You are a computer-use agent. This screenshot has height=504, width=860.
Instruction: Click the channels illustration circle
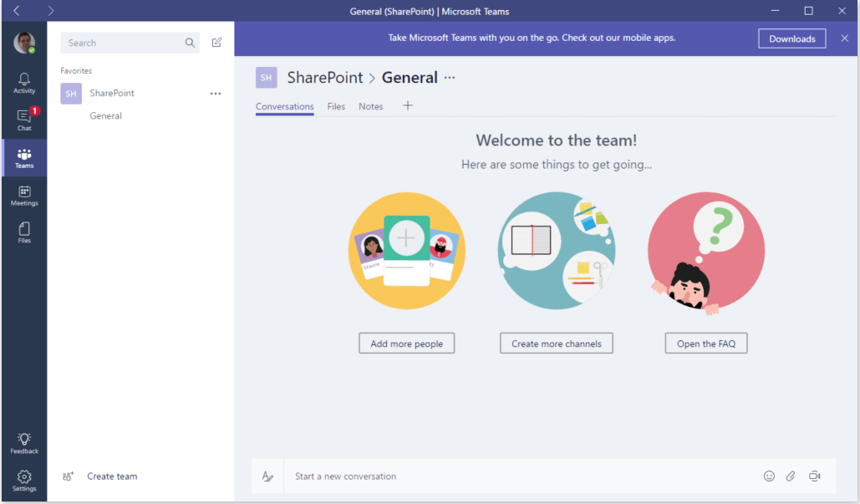tap(556, 251)
